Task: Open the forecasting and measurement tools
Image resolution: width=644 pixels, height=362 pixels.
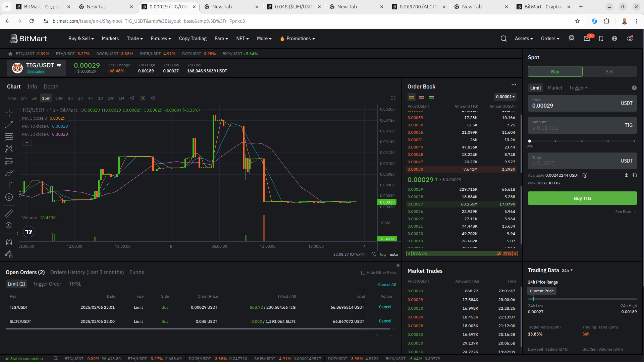Action: click(x=9, y=161)
